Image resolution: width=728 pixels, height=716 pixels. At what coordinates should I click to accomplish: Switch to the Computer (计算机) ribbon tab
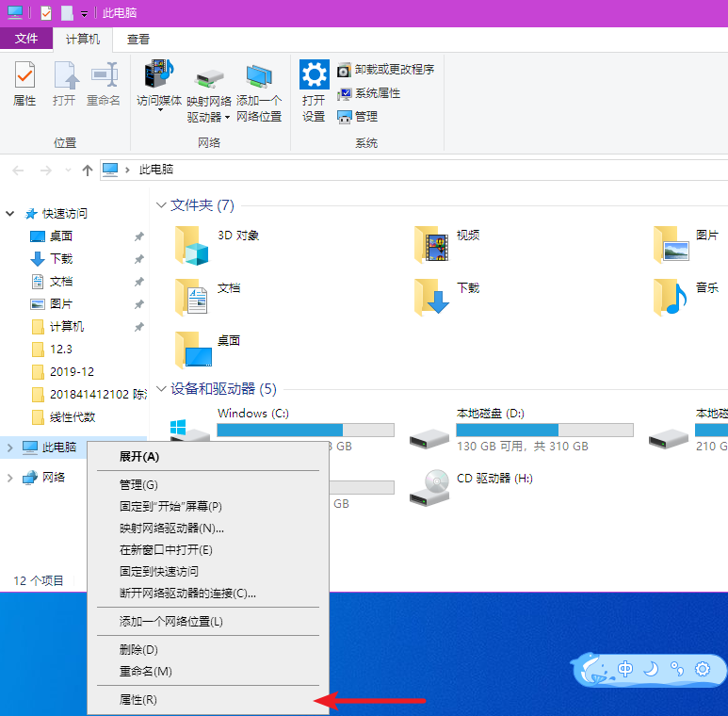point(83,40)
